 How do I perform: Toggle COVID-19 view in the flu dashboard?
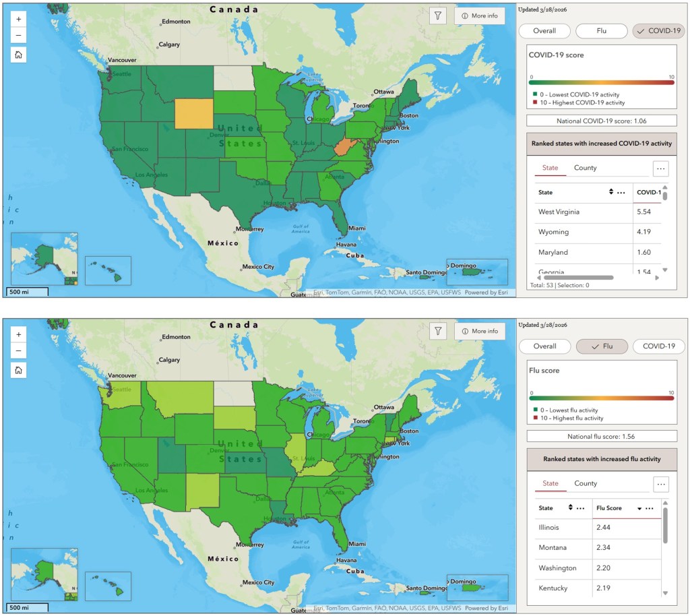tap(658, 346)
